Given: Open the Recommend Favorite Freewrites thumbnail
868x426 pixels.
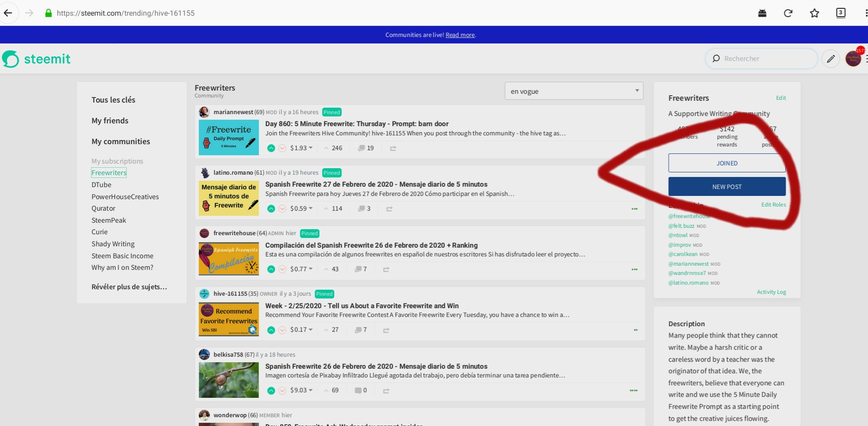Looking at the screenshot, I should (x=228, y=319).
